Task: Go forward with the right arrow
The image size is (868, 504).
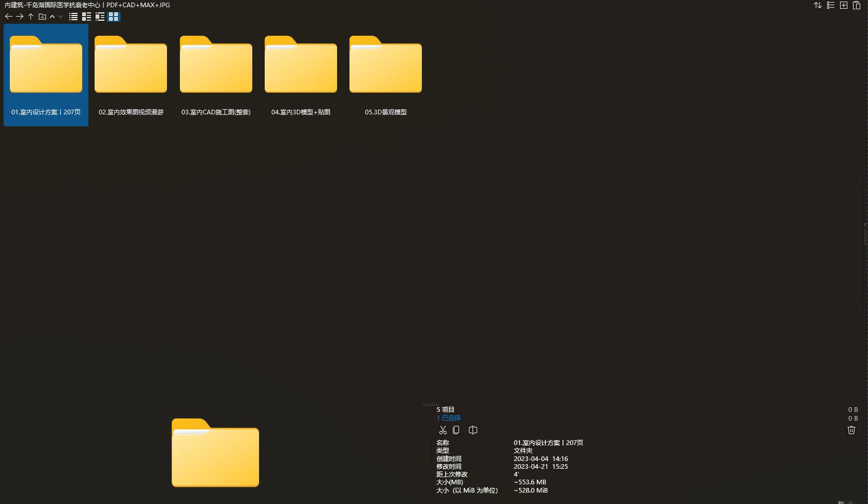Action: click(20, 17)
